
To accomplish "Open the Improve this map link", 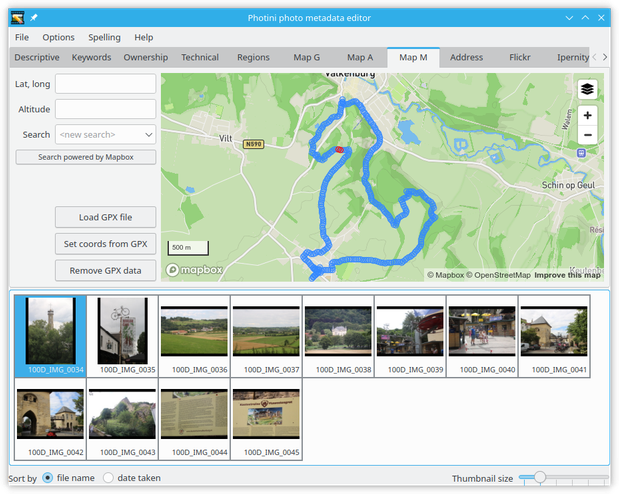I will pyautogui.click(x=567, y=275).
